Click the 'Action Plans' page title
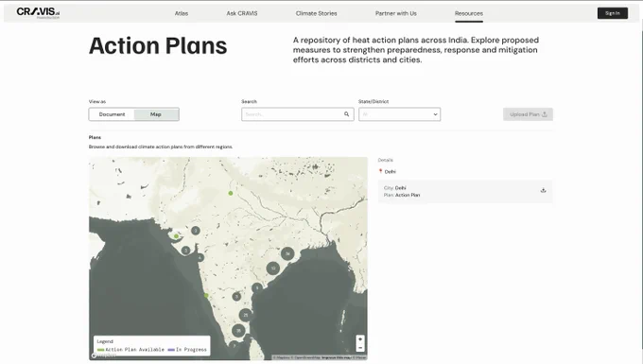 tap(158, 45)
